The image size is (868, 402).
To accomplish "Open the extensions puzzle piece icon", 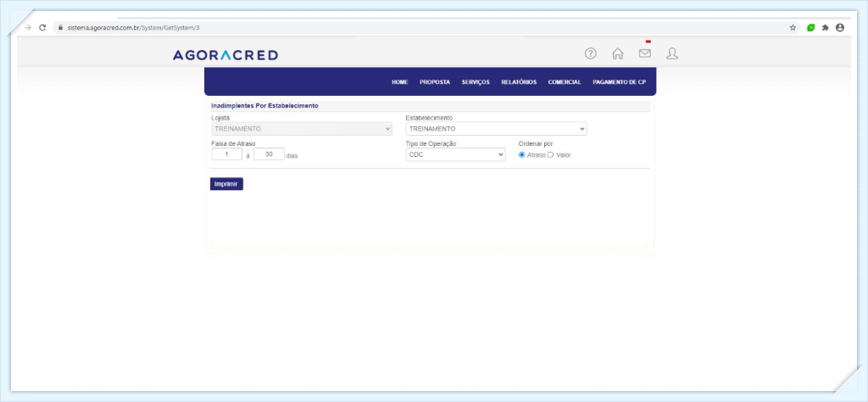I will pyautogui.click(x=826, y=27).
